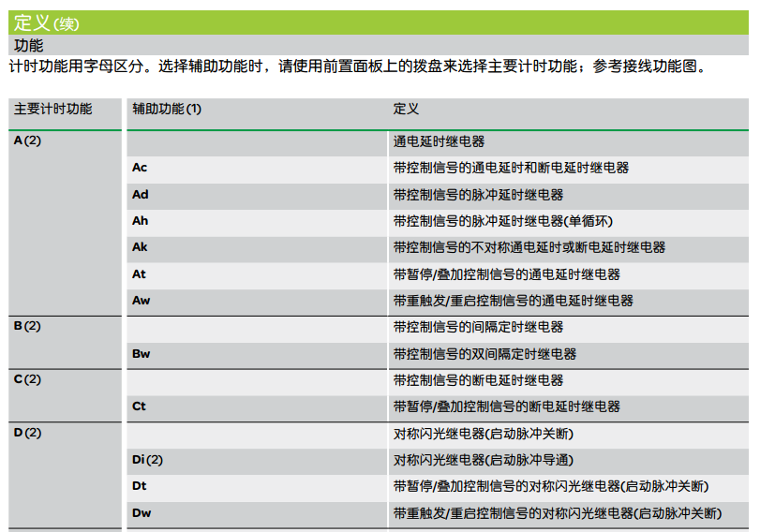Click the 主要计时功能 column header
760x532 pixels.
52,109
